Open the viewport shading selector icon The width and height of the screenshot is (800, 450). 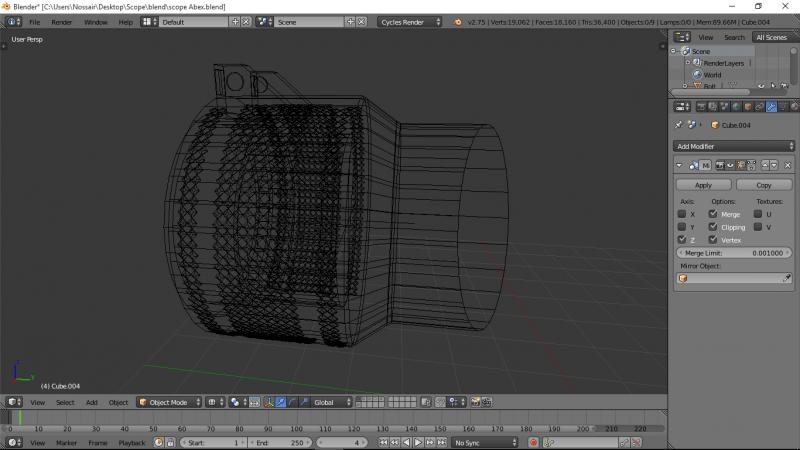(213, 402)
